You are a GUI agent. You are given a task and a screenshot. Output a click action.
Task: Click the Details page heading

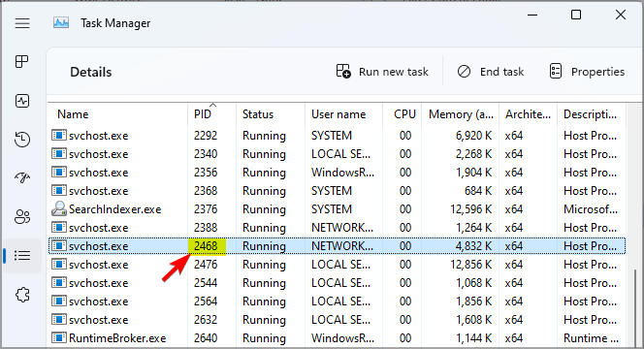(x=91, y=73)
